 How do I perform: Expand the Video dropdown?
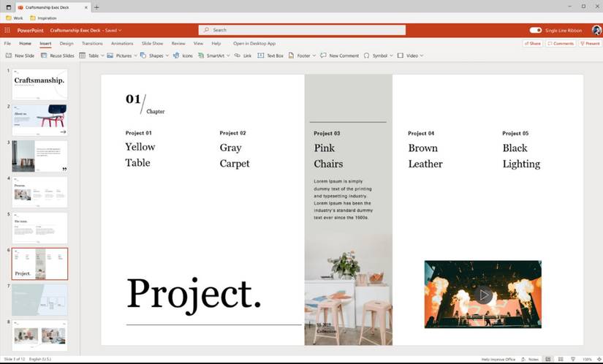click(422, 56)
